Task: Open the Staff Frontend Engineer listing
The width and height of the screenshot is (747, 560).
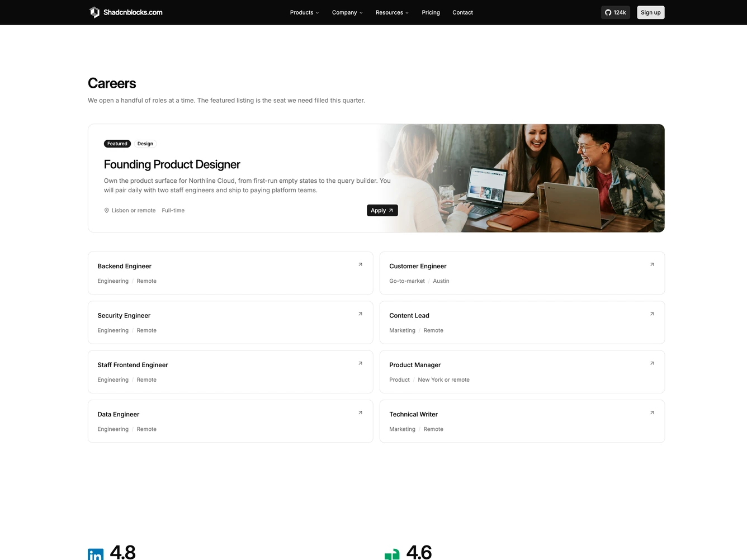Action: 230,372
